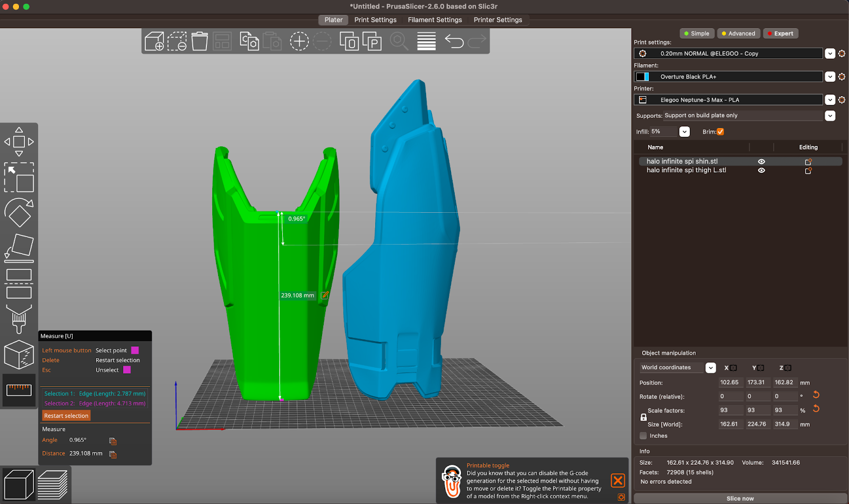
Task: Select the Seam painting cube tool
Action: 19,354
